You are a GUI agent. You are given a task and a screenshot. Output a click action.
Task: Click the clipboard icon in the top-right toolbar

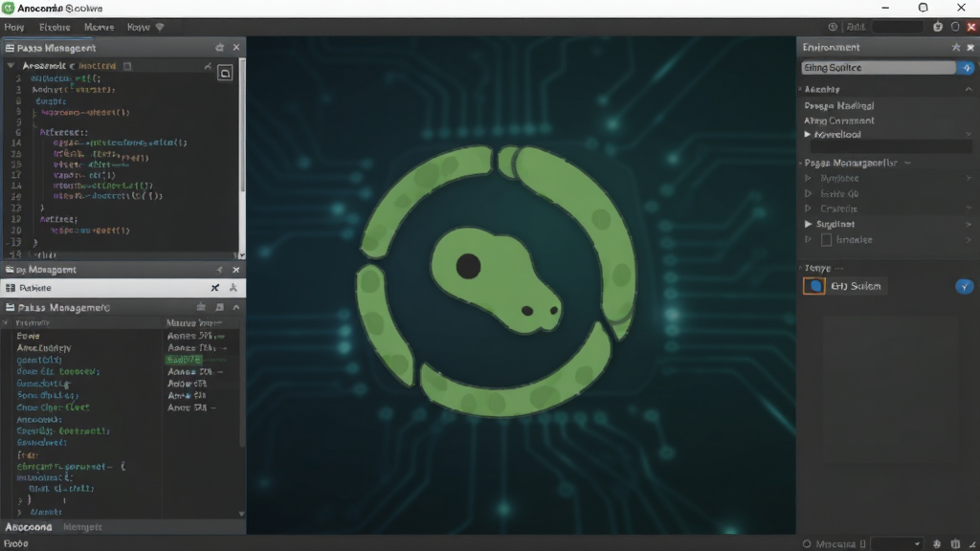[x=938, y=26]
